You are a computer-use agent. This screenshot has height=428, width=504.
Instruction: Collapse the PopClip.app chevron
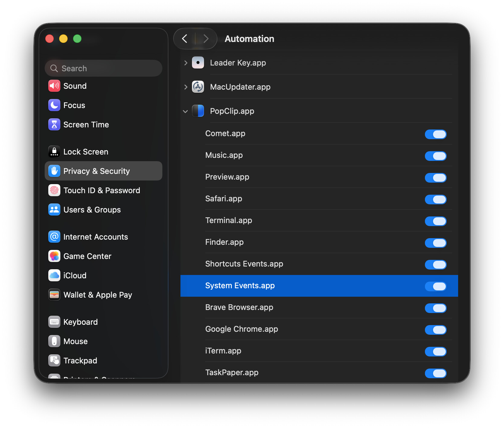pos(186,111)
